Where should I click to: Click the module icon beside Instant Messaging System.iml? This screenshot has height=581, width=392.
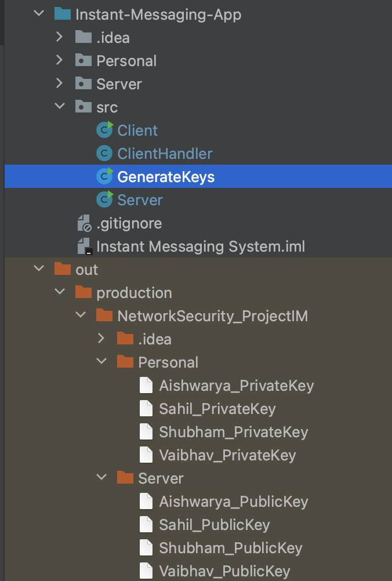coord(85,246)
